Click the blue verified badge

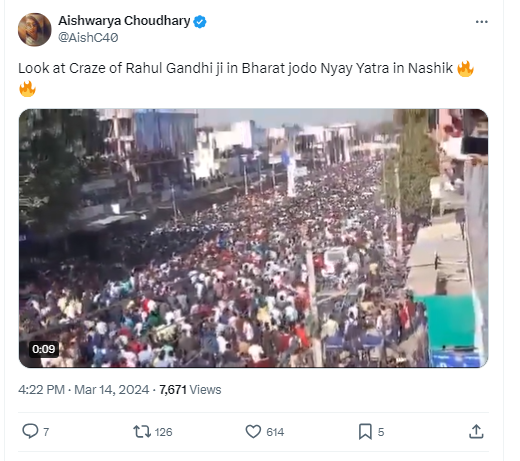[200, 22]
